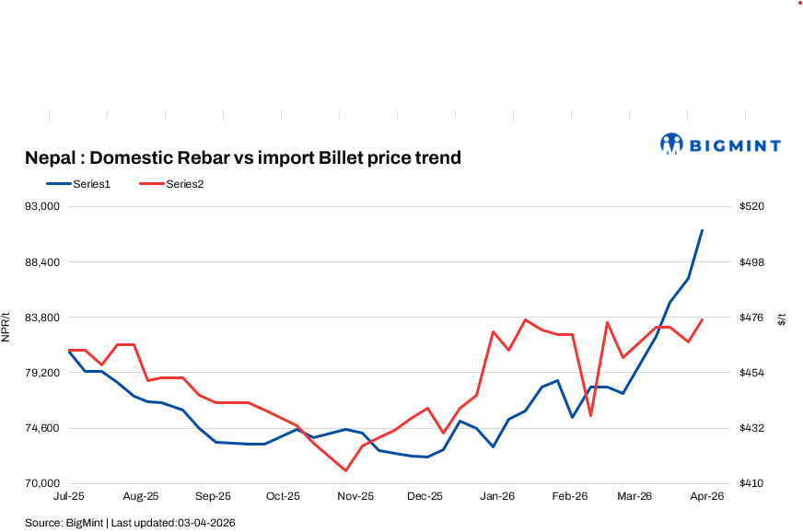The height and width of the screenshot is (532, 803).
Task: Click the 93,000 left axis label
Action: (44, 206)
